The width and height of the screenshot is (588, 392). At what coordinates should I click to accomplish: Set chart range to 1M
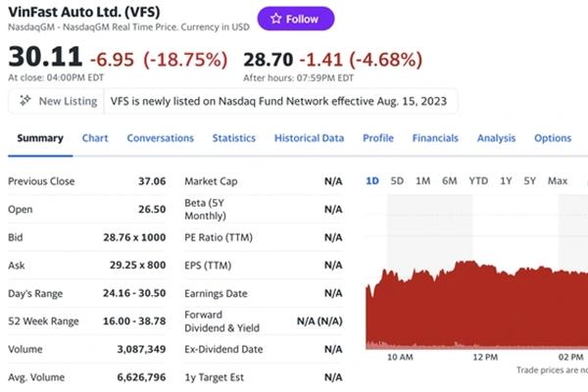pyautogui.click(x=422, y=181)
